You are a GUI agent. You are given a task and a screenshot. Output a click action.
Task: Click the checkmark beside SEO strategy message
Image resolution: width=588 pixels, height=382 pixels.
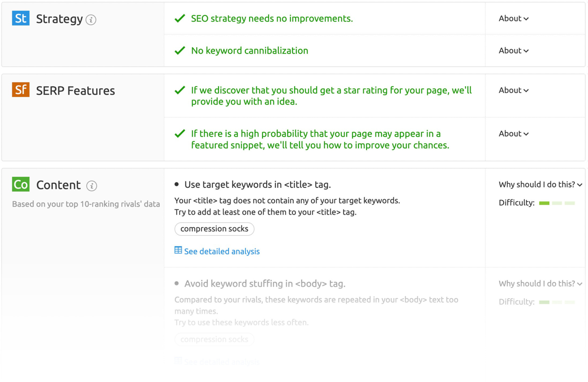(x=180, y=18)
